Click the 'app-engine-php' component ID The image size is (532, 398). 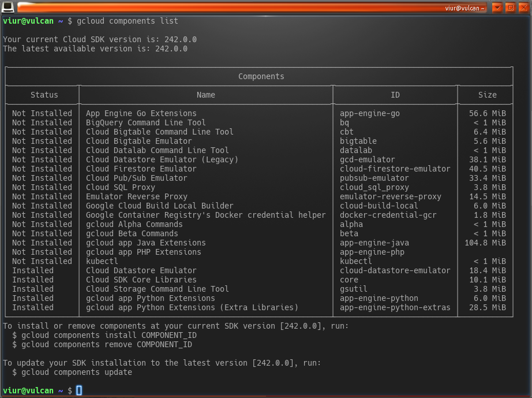coord(372,252)
